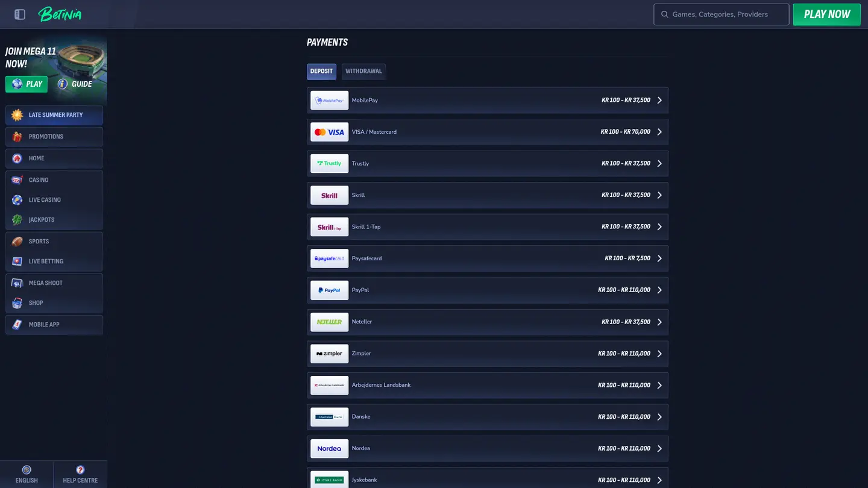This screenshot has height=488, width=868.
Task: Click the Jackpots clover icon
Action: (x=17, y=220)
